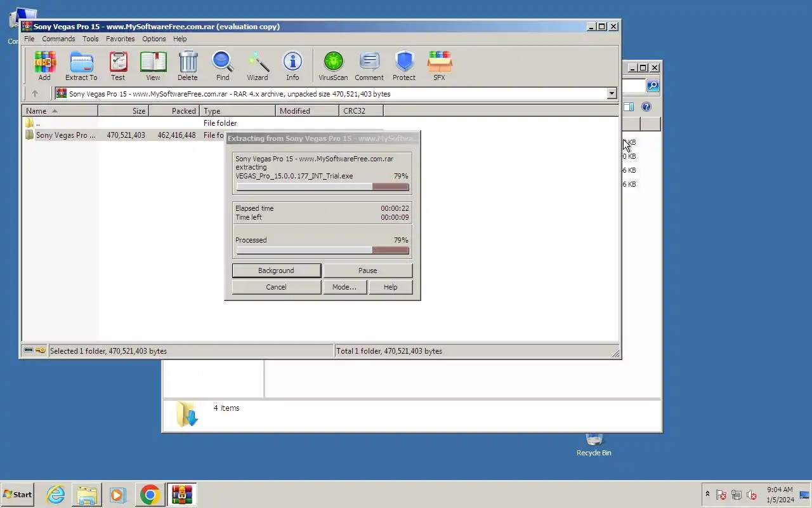The image size is (812, 508).
Task: Open Internet Explorer from taskbar
Action: click(56, 495)
